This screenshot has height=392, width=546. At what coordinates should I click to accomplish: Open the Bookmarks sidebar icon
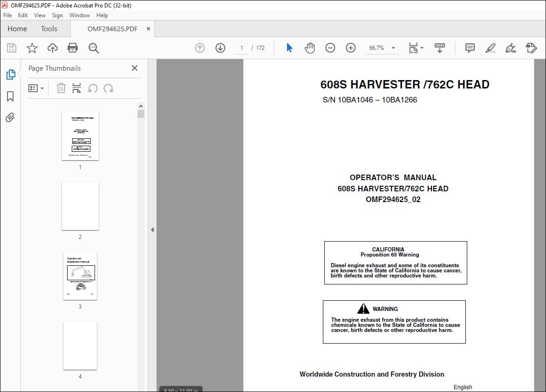point(10,96)
